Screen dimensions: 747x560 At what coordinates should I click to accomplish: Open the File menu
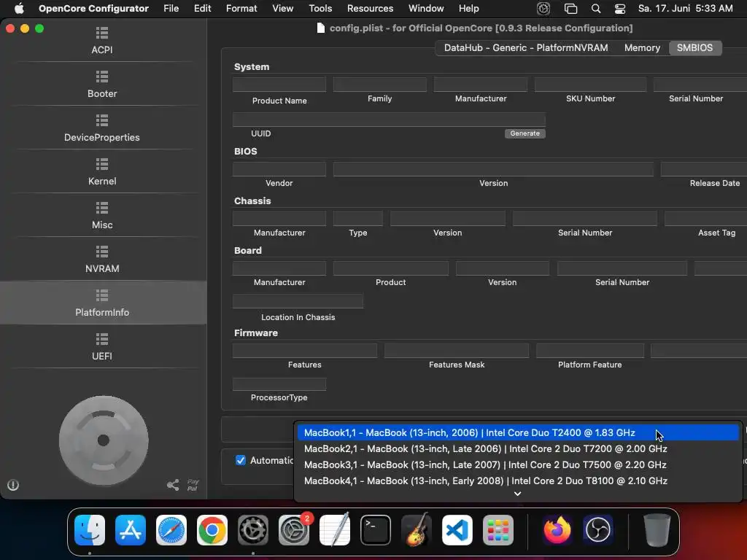click(x=171, y=8)
